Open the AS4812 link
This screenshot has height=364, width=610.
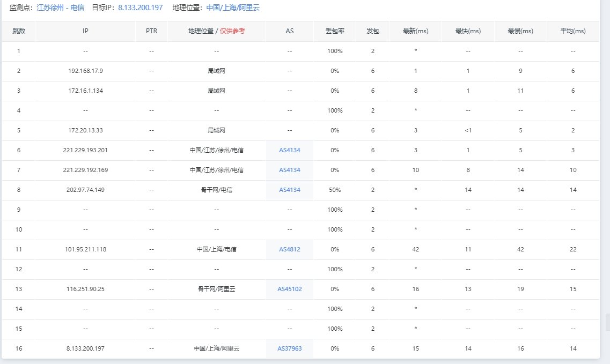tap(290, 249)
